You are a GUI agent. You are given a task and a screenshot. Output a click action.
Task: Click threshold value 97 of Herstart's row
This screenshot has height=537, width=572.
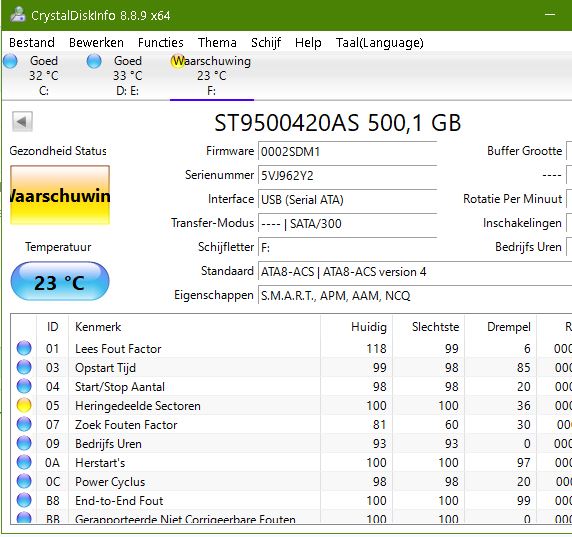523,462
